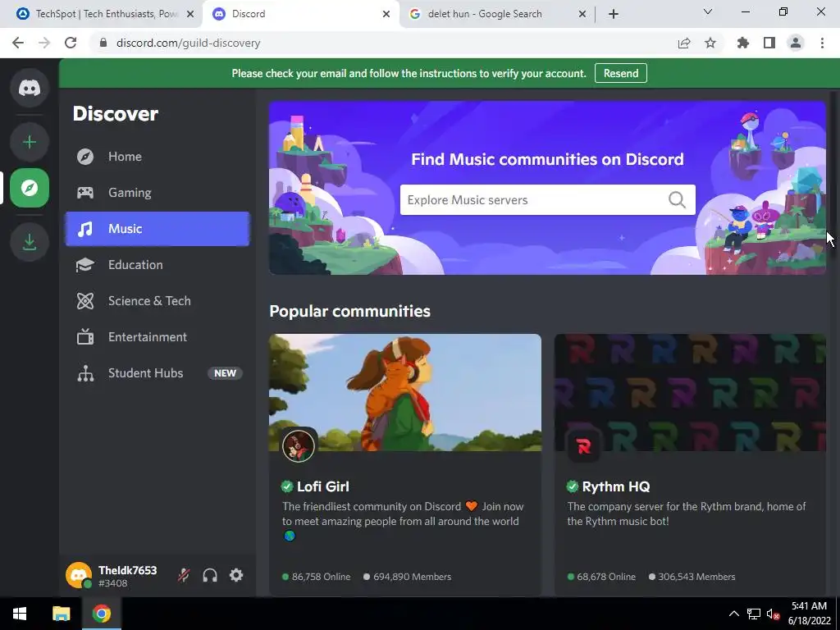The width and height of the screenshot is (840, 630).
Task: Open User Settings gear icon
Action: click(236, 575)
